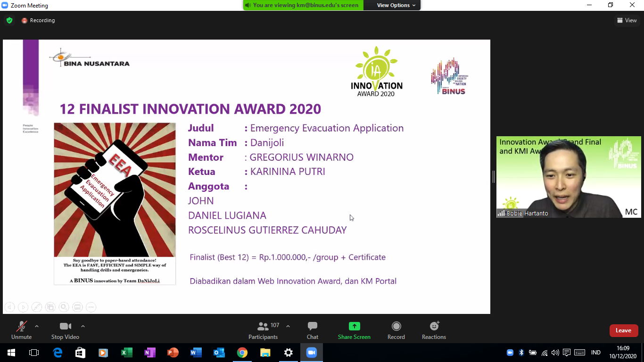The image size is (644, 362).
Task: Launch Microsoft Edge from the taskbar
Action: click(x=58, y=353)
